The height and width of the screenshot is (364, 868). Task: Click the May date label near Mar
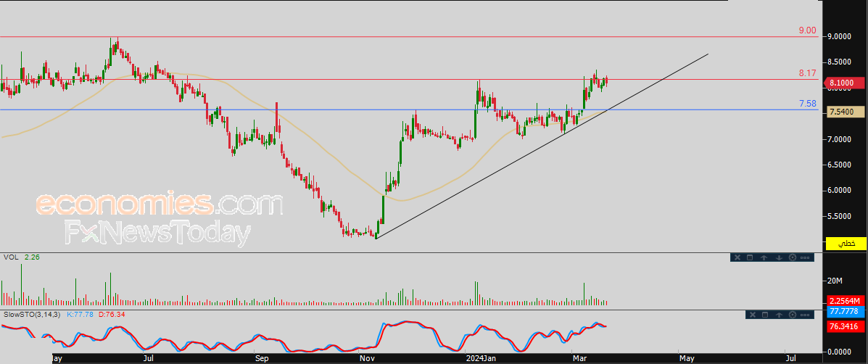(x=687, y=358)
